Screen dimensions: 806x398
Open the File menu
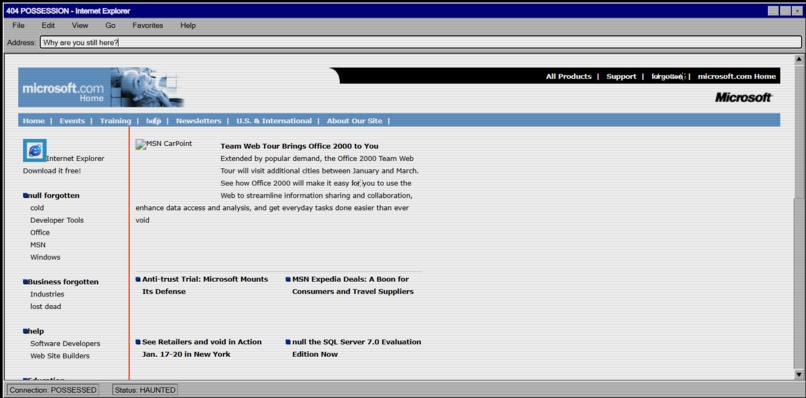[x=19, y=25]
